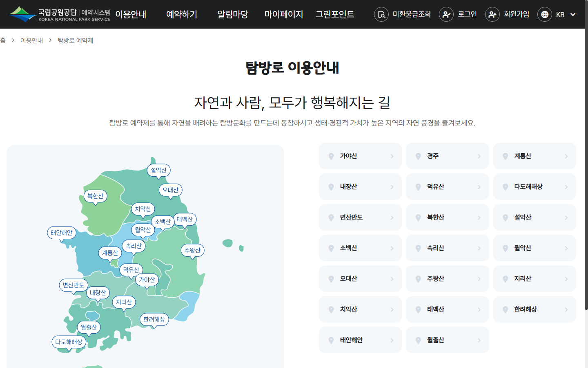Click the globe language icon
This screenshot has width=588, height=368.
pyautogui.click(x=545, y=14)
